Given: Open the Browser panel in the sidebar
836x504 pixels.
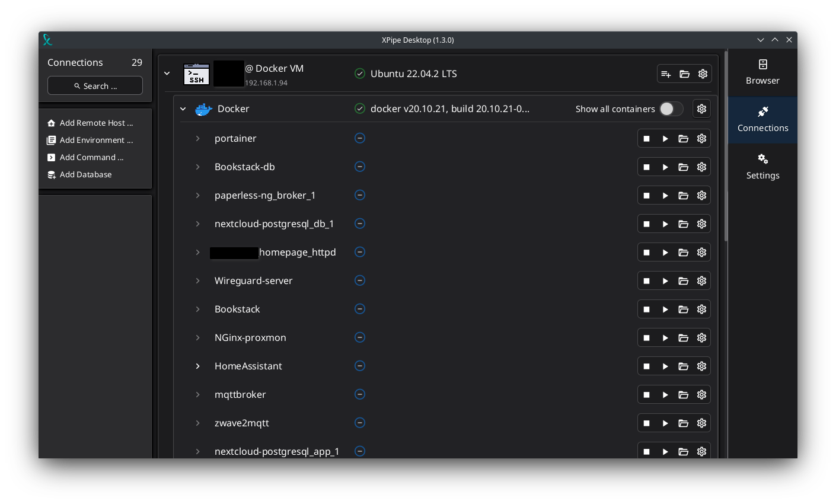Looking at the screenshot, I should point(762,73).
